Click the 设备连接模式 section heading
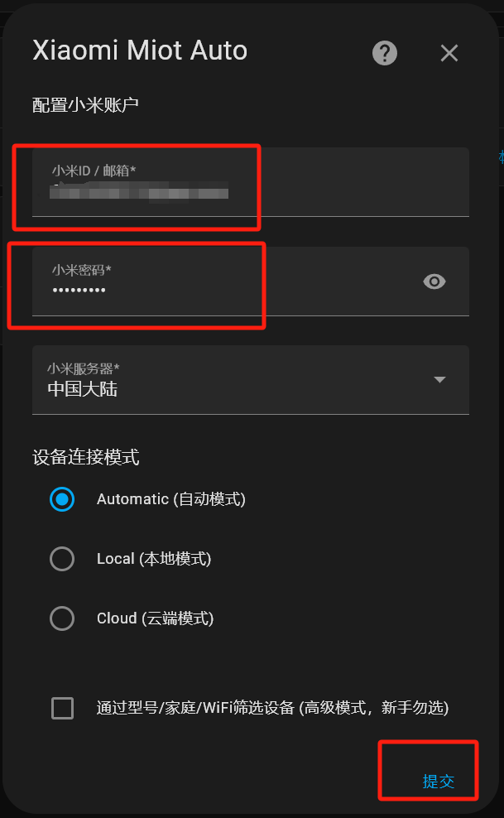The image size is (504, 818). click(86, 458)
